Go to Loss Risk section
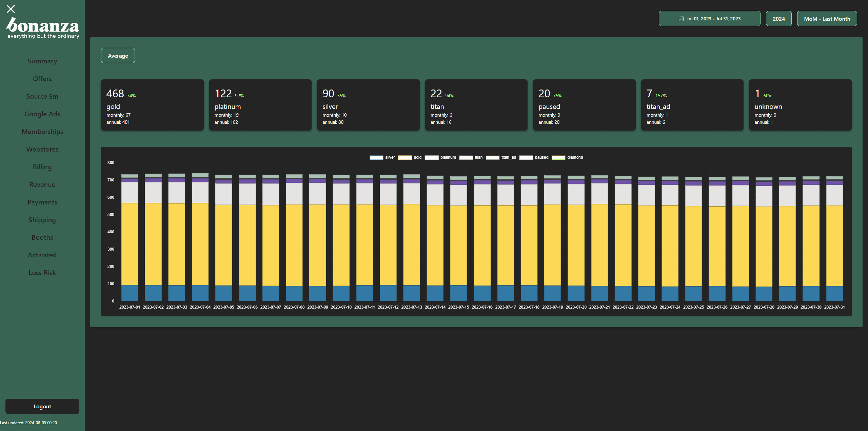Image resolution: width=868 pixels, height=431 pixels. click(42, 273)
